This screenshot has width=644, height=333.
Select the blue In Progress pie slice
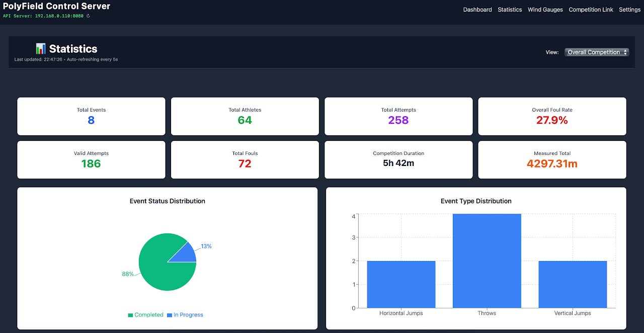(x=187, y=254)
